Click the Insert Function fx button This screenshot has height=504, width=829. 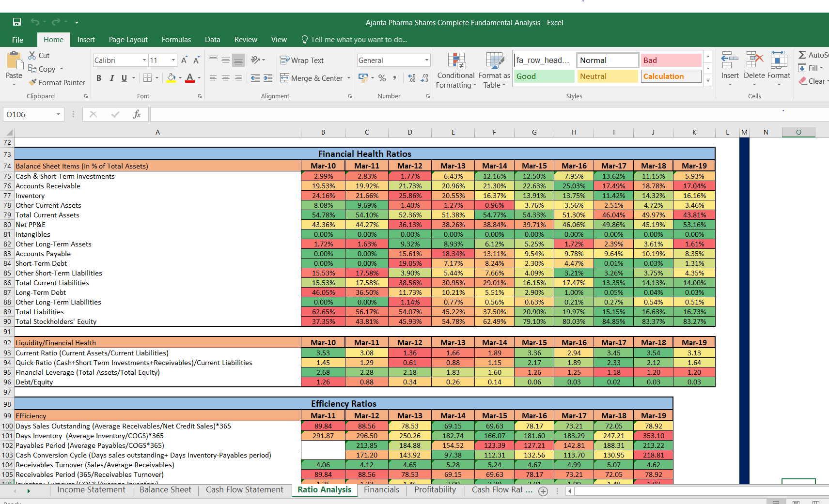tap(137, 115)
